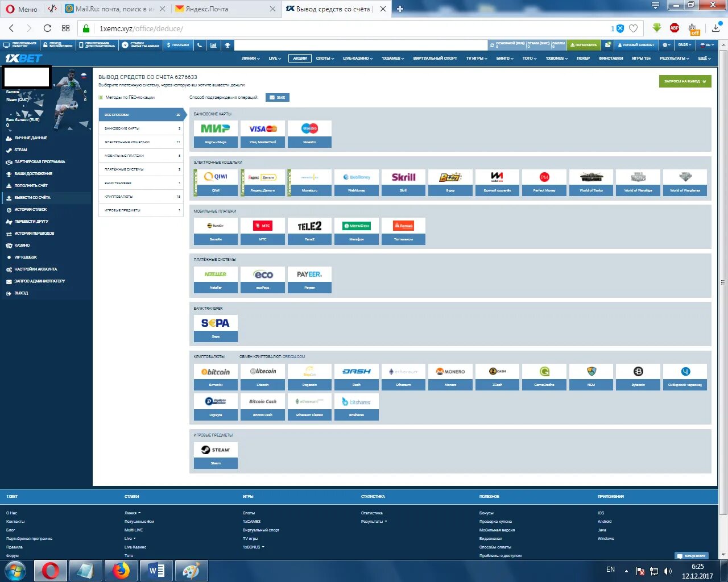Filter by Электронные кошельки category
Image resolution: width=728 pixels, height=582 pixels.
coord(141,142)
